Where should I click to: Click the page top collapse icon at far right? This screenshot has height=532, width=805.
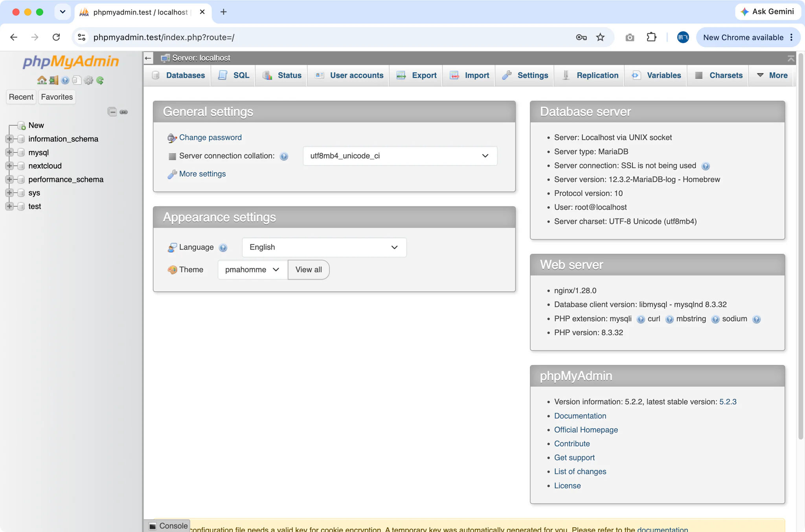coord(791,59)
